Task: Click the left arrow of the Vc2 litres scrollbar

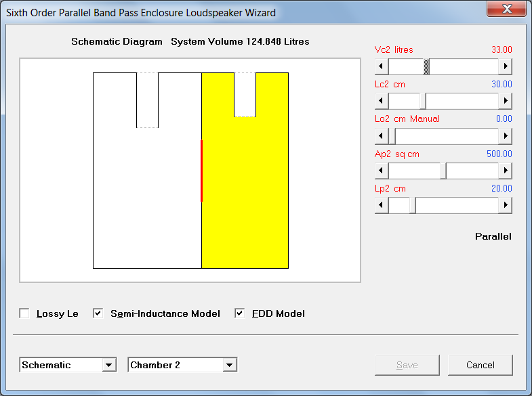Action: 382,66
